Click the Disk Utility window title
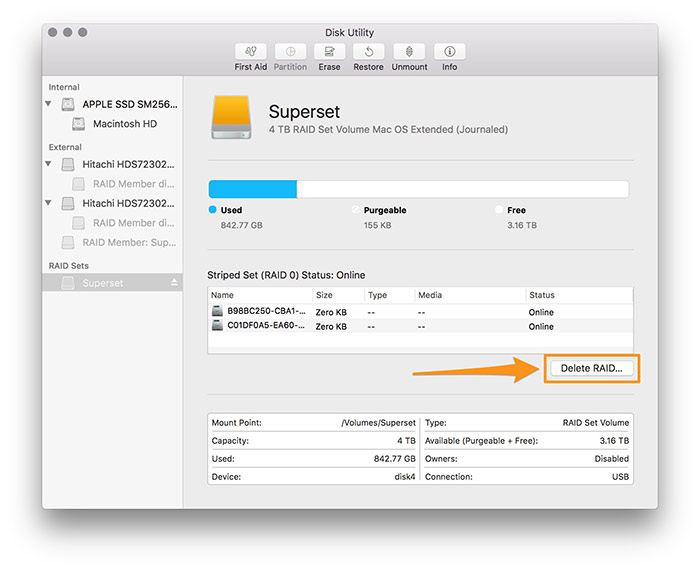This screenshot has width=700, height=569. point(349,33)
